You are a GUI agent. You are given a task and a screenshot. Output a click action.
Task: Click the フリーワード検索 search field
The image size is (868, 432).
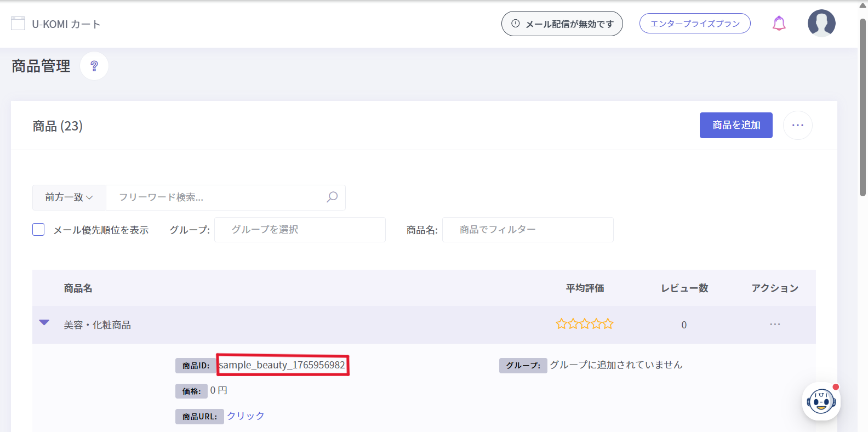click(219, 197)
